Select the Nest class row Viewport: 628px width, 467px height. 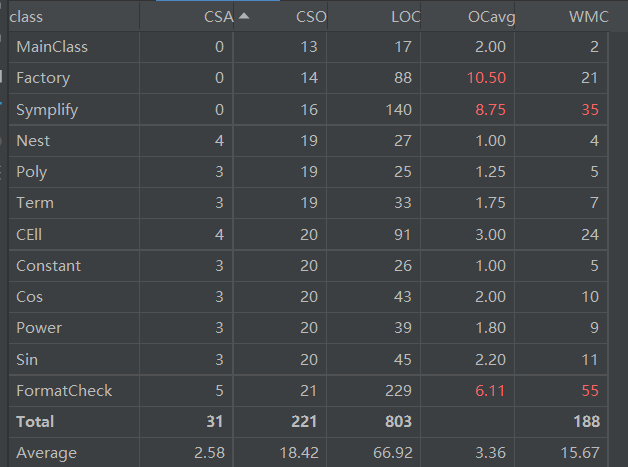coord(33,141)
